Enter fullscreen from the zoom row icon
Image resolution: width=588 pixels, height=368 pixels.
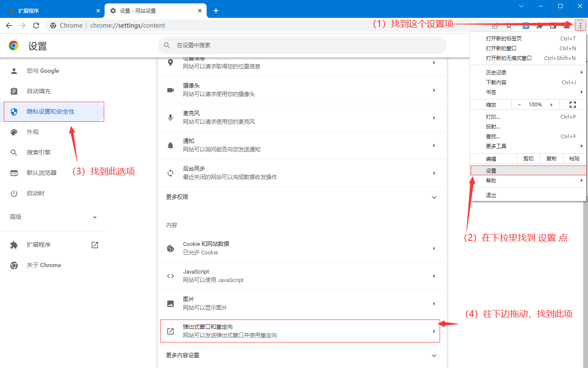[x=572, y=105]
